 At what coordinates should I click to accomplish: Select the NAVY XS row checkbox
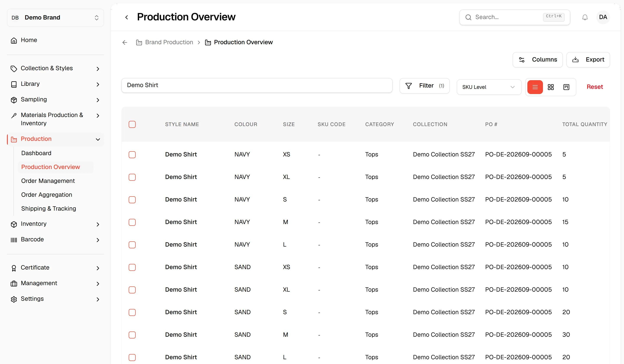pos(132,155)
